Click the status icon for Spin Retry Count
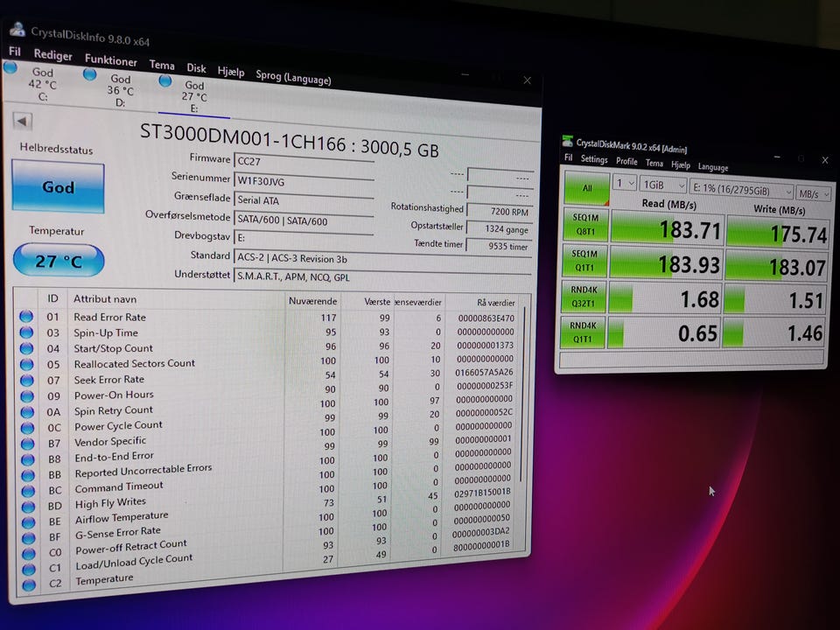Image resolution: width=840 pixels, height=630 pixels. pos(27,412)
